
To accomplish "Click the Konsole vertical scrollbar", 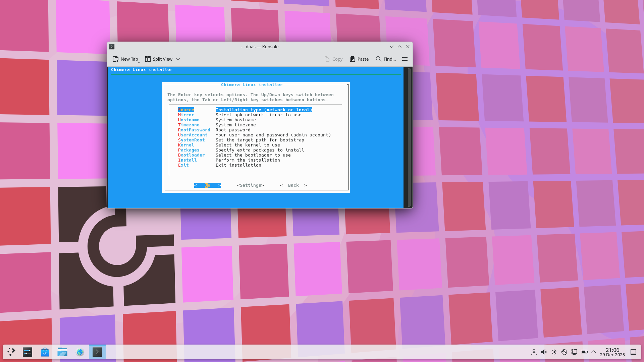I will (x=409, y=137).
